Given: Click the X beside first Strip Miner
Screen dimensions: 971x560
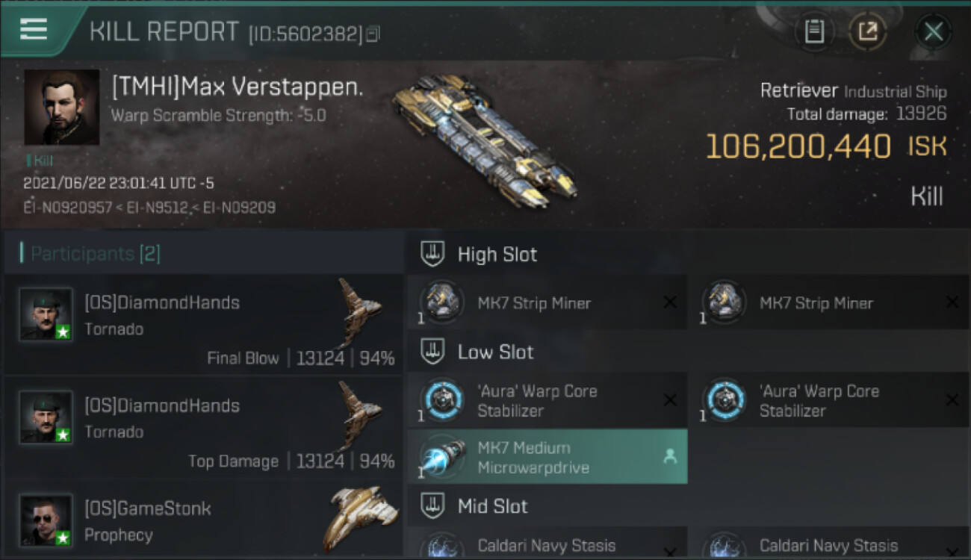Looking at the screenshot, I should 670,302.
